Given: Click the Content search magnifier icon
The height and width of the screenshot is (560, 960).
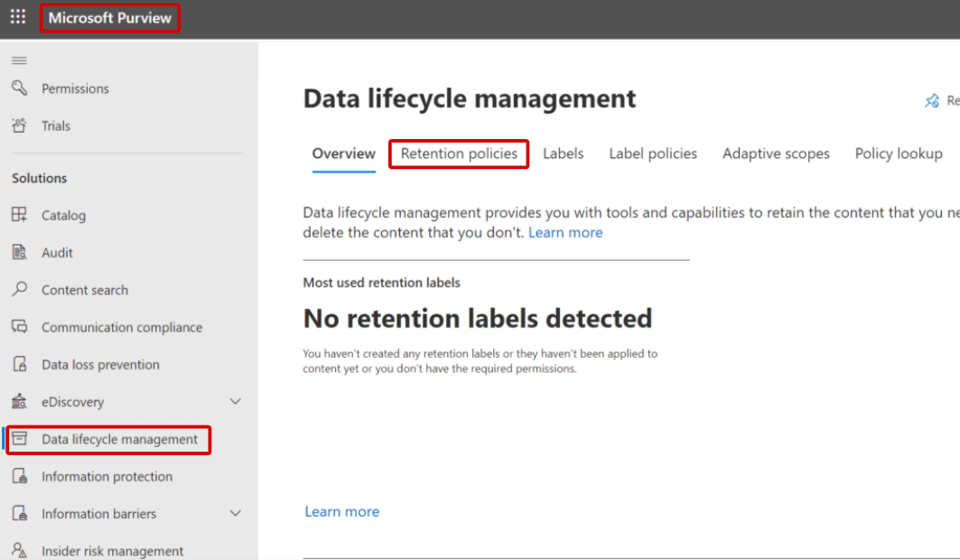Looking at the screenshot, I should point(19,290).
